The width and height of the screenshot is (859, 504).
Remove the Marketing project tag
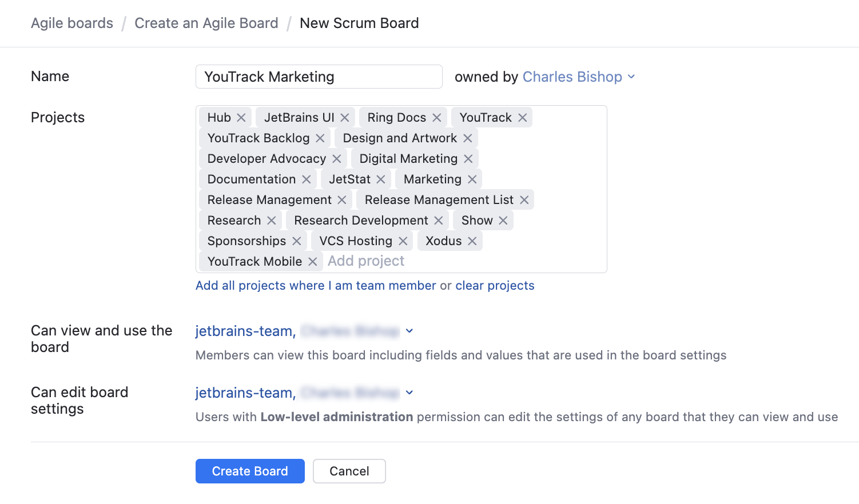click(x=472, y=179)
